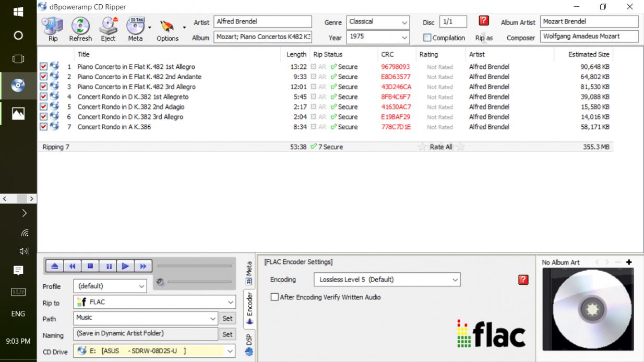Expand the Genre dropdown
Viewport: 644px width, 362px height.
point(404,22)
